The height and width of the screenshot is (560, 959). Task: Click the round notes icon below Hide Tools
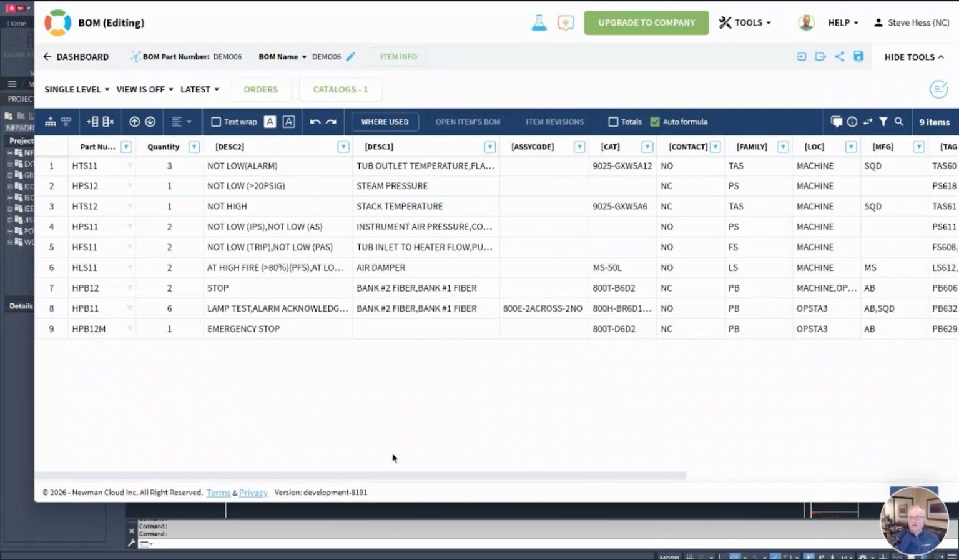[x=938, y=89]
